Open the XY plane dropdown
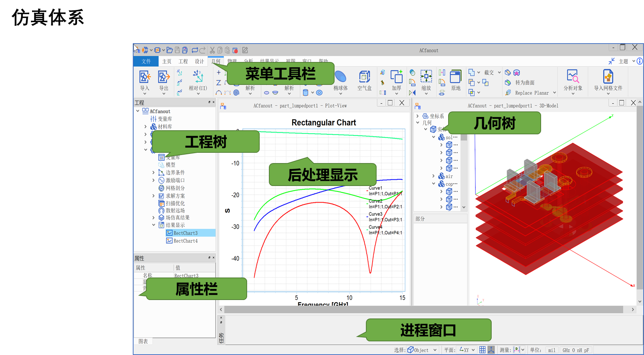 point(473,350)
